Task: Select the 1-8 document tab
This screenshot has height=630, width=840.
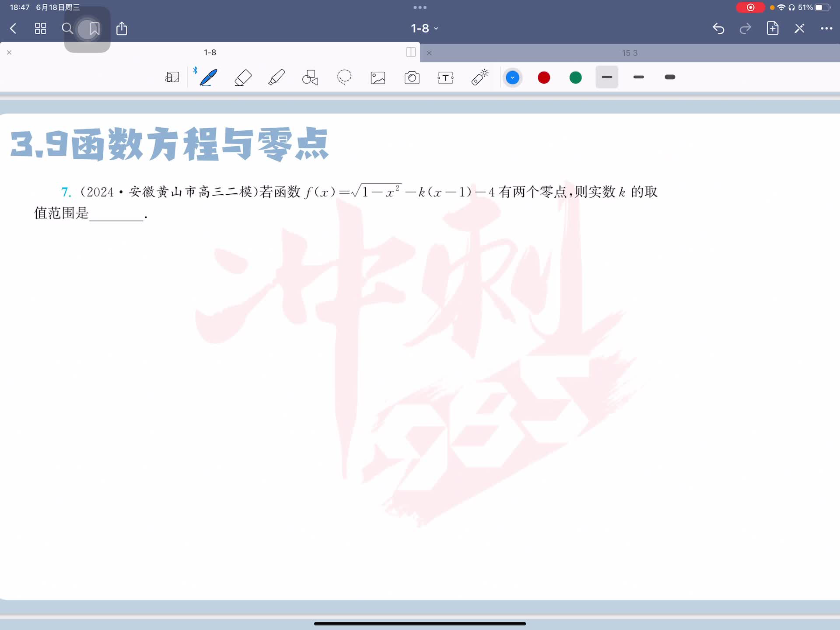Action: click(210, 52)
